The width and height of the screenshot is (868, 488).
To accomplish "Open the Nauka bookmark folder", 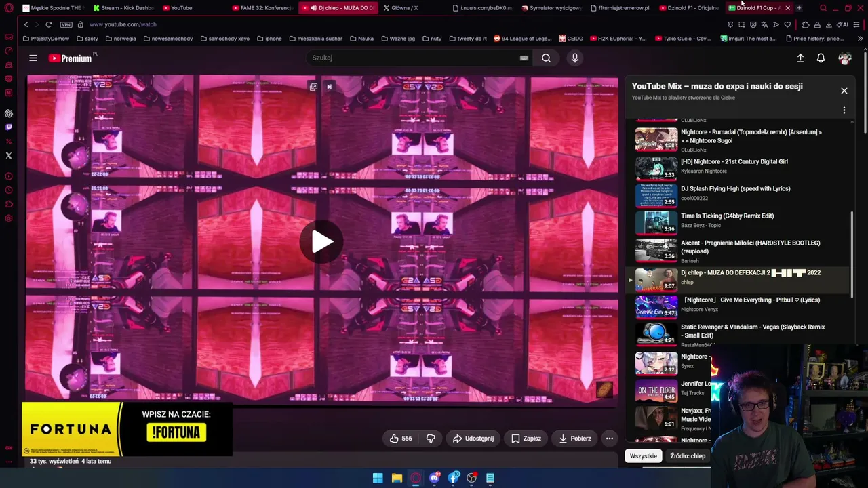I will click(362, 39).
